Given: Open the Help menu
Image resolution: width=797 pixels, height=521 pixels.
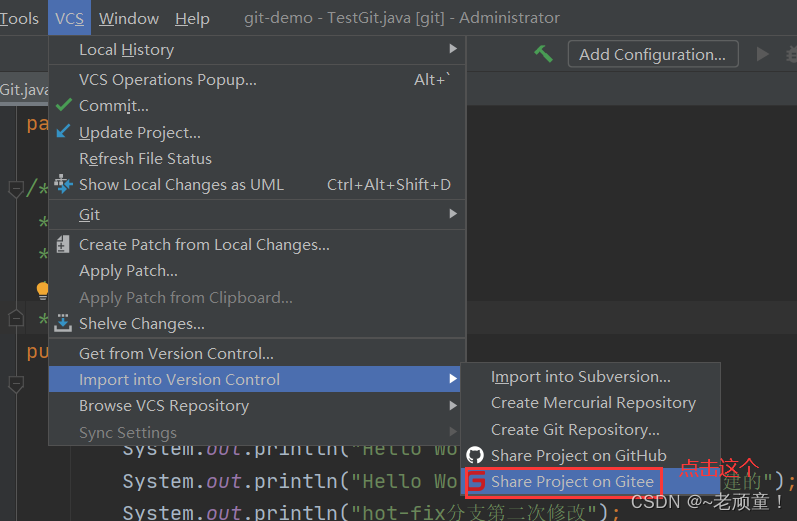Looking at the screenshot, I should point(192,18).
